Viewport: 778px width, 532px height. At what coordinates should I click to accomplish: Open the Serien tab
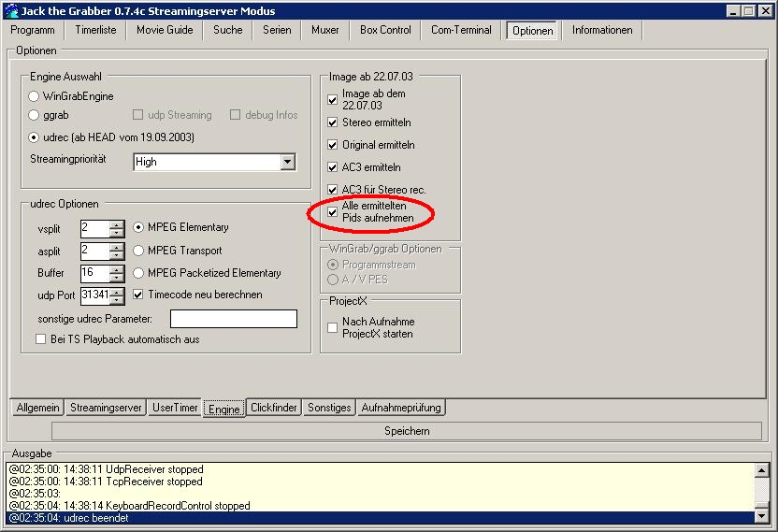[277, 30]
